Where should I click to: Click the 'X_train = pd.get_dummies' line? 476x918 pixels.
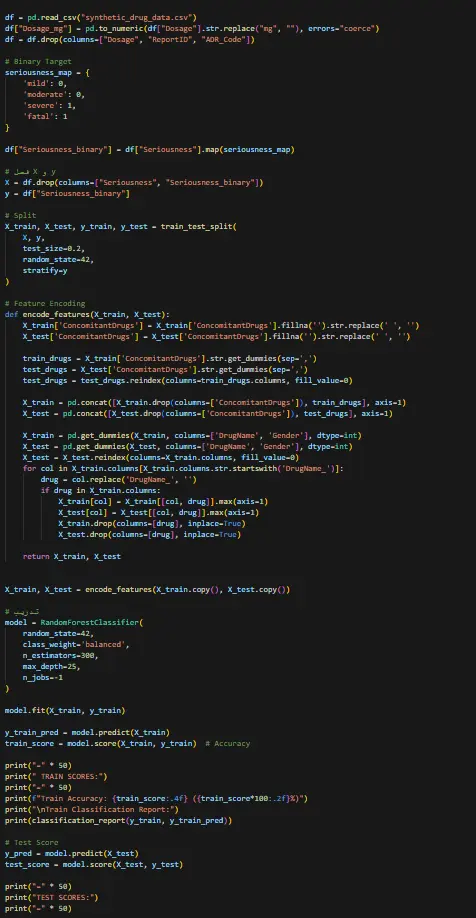(x=192, y=436)
